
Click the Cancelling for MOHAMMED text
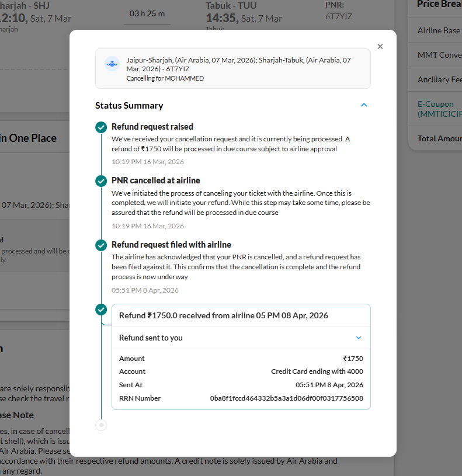[x=165, y=78]
